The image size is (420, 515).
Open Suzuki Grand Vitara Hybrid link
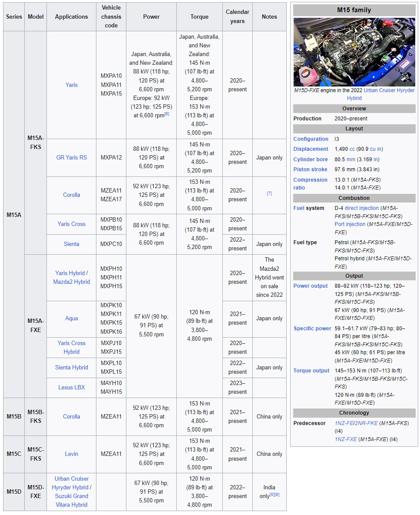pos(71,501)
